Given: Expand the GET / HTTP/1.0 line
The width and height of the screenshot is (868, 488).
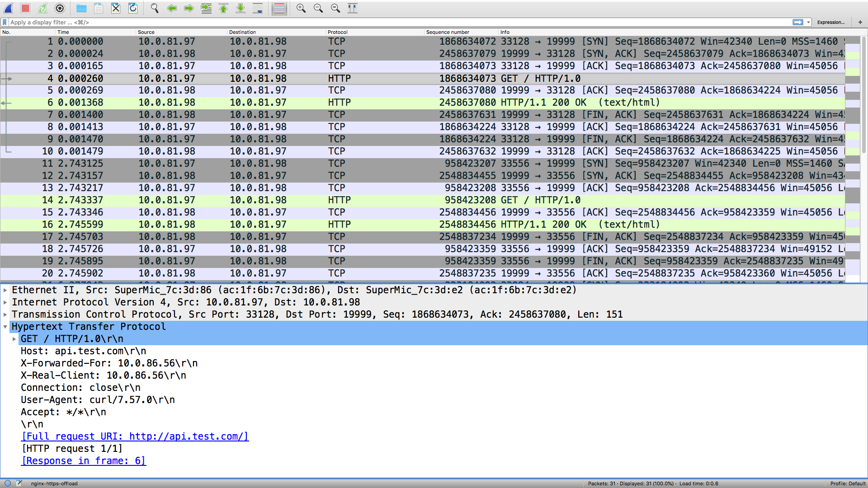Looking at the screenshot, I should coord(14,339).
